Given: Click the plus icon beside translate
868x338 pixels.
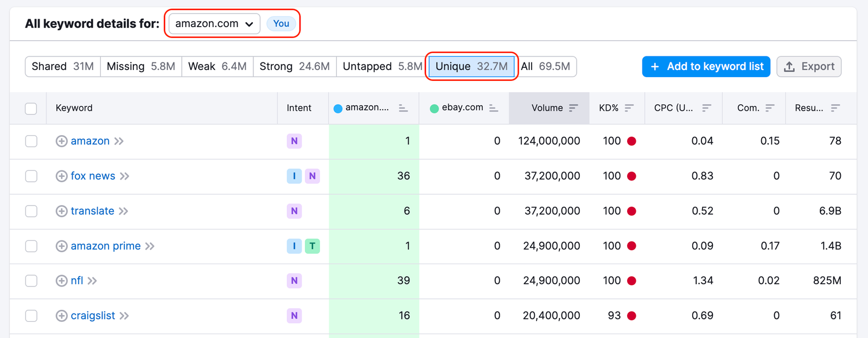Looking at the screenshot, I should 62,211.
